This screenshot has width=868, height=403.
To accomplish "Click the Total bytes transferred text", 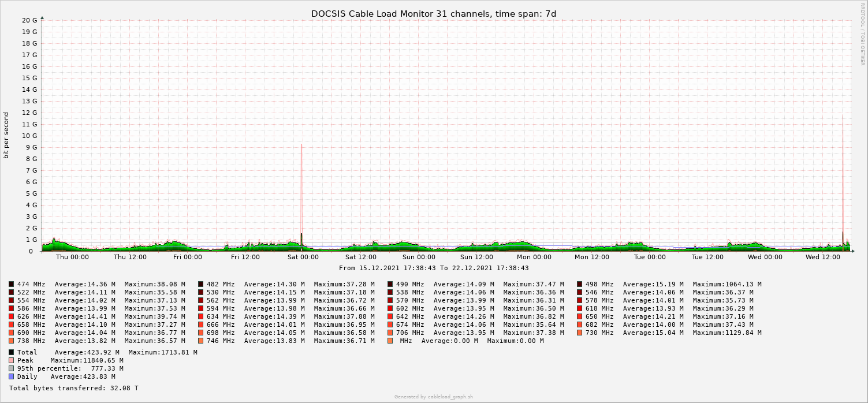I will pyautogui.click(x=74, y=389).
